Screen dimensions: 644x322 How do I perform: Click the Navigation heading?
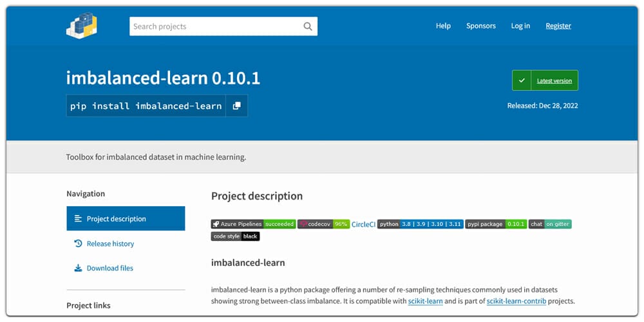86,194
